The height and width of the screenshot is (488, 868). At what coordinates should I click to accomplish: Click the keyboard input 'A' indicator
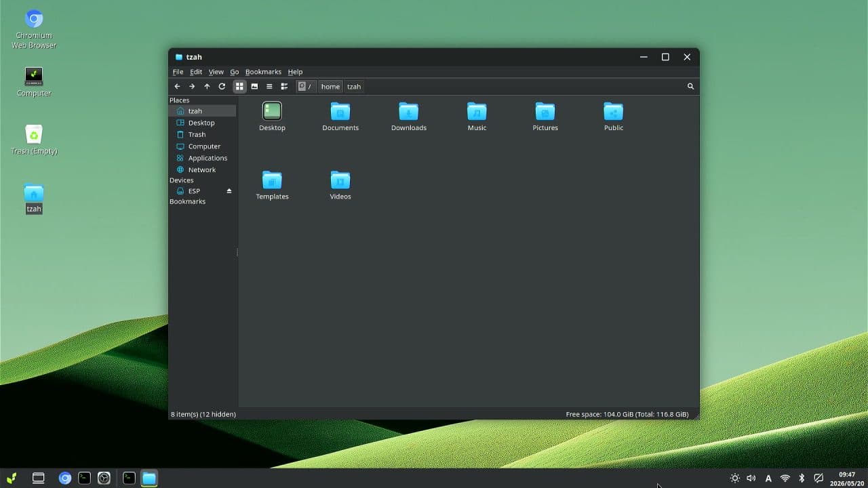[768, 478]
